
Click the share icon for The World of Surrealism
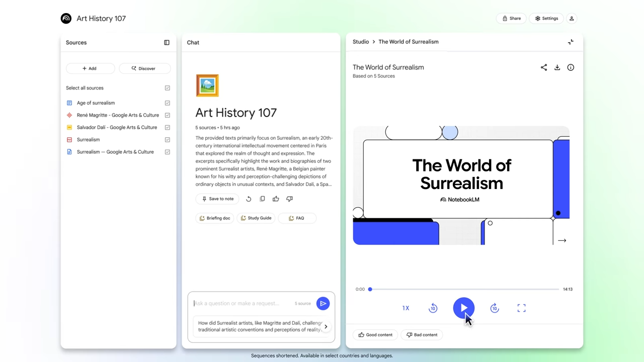543,67
